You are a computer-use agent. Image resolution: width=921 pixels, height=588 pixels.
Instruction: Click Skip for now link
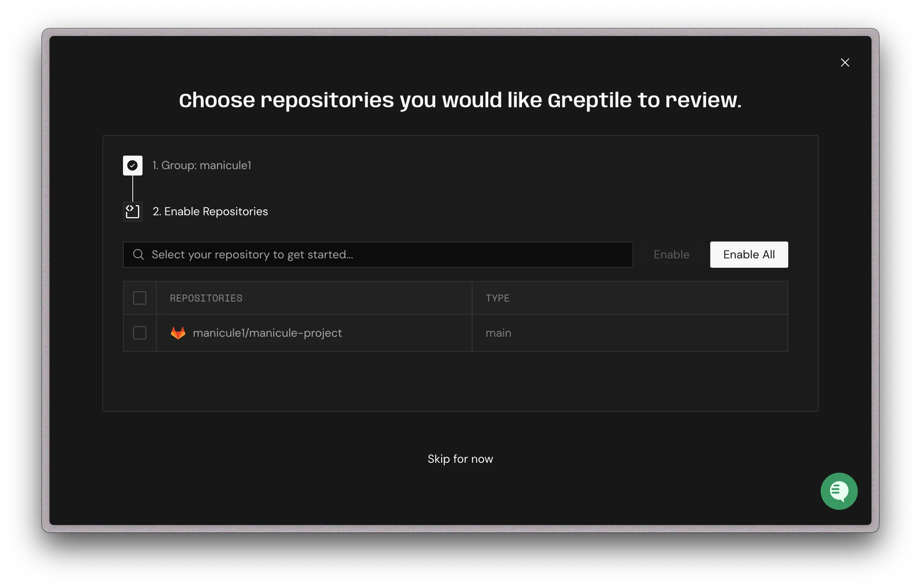[x=460, y=459]
